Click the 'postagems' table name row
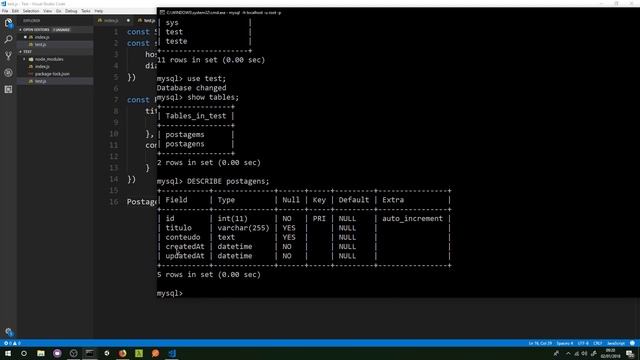Image resolution: width=640 pixels, height=360 pixels. click(185, 135)
